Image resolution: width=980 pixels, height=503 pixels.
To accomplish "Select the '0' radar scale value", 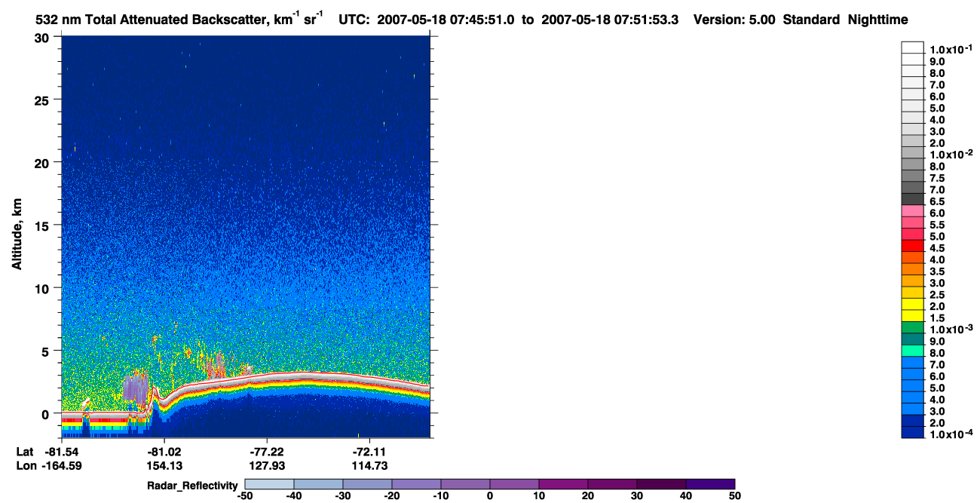I will (490, 495).
